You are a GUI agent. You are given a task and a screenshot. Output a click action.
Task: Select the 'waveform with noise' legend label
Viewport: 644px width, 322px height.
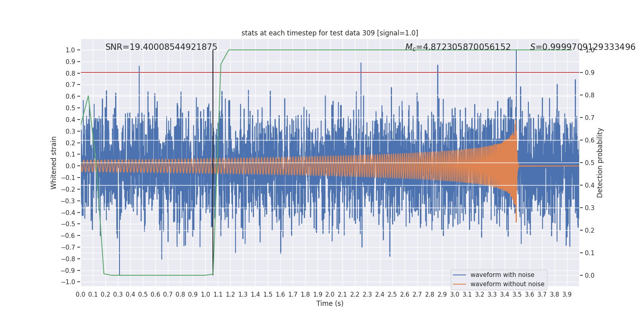point(502,275)
